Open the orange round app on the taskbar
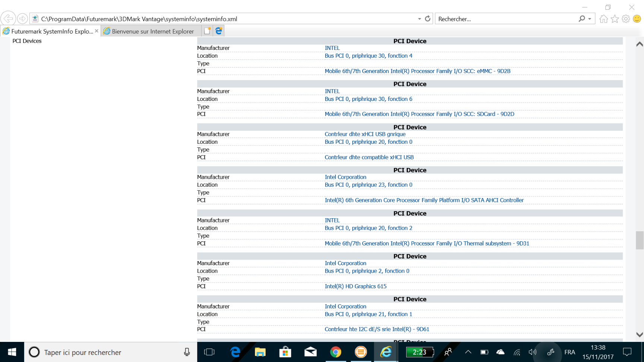This screenshot has width=644, height=362. point(361,352)
